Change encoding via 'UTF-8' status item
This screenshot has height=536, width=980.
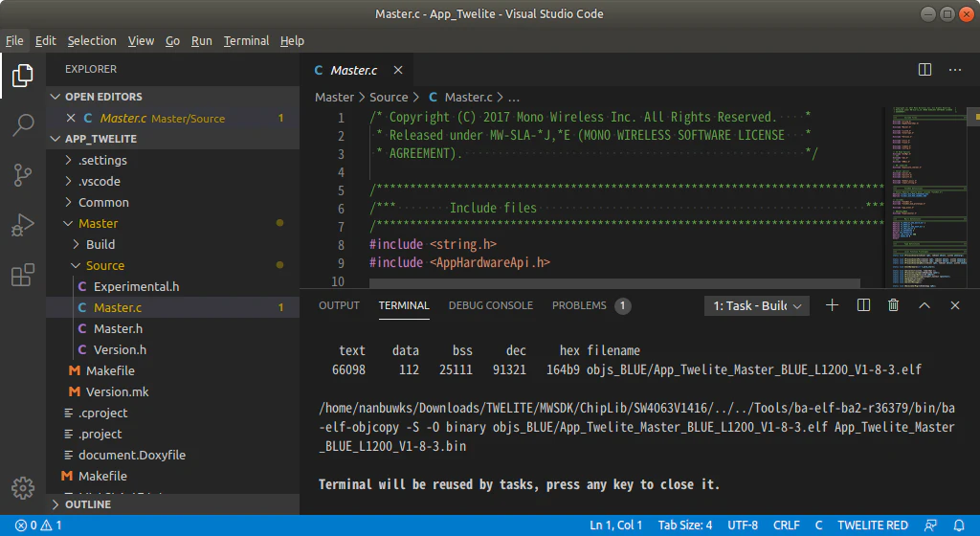743,525
